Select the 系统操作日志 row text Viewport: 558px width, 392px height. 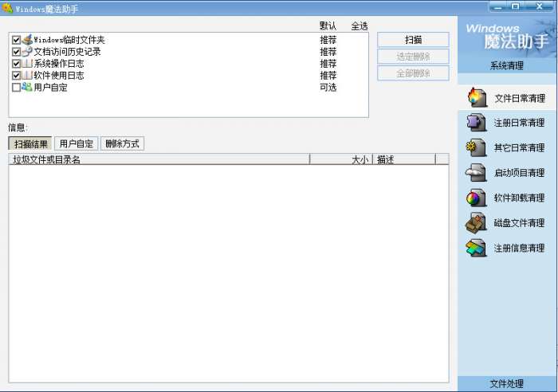click(59, 64)
